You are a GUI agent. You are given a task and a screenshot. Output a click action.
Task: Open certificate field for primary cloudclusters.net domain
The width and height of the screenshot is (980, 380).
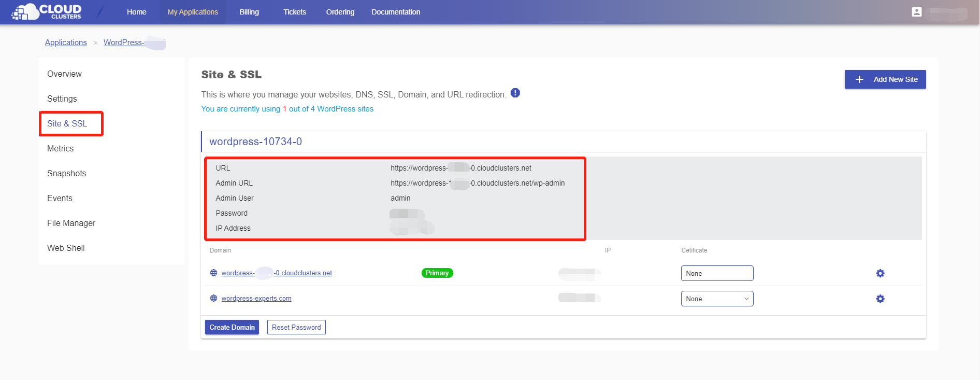click(717, 273)
